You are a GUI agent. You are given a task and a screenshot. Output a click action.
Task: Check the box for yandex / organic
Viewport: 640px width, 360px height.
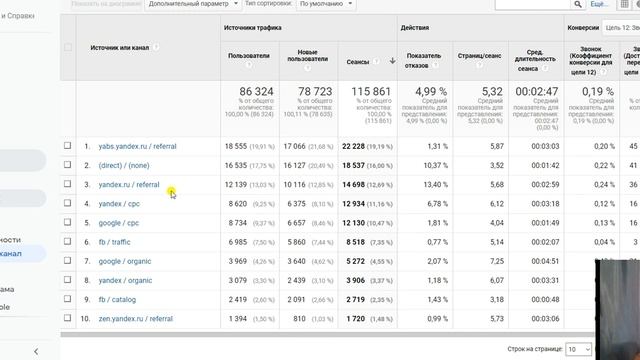(67, 280)
